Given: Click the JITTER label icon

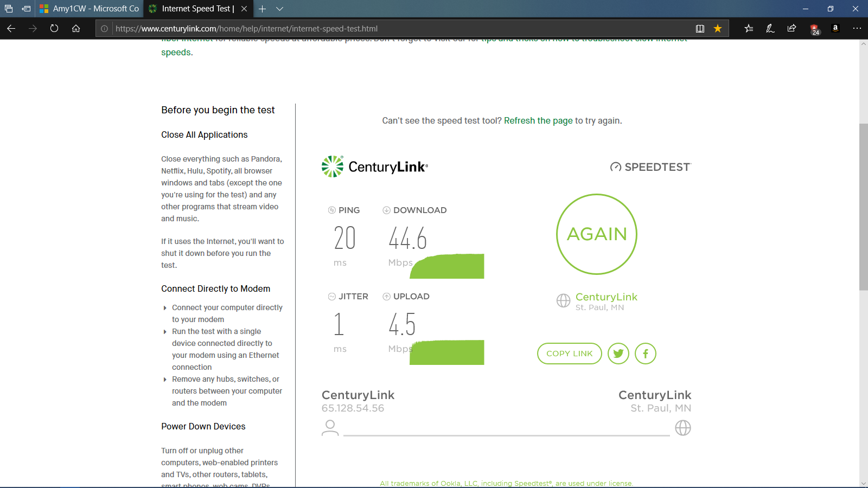Looking at the screenshot, I should click(332, 296).
